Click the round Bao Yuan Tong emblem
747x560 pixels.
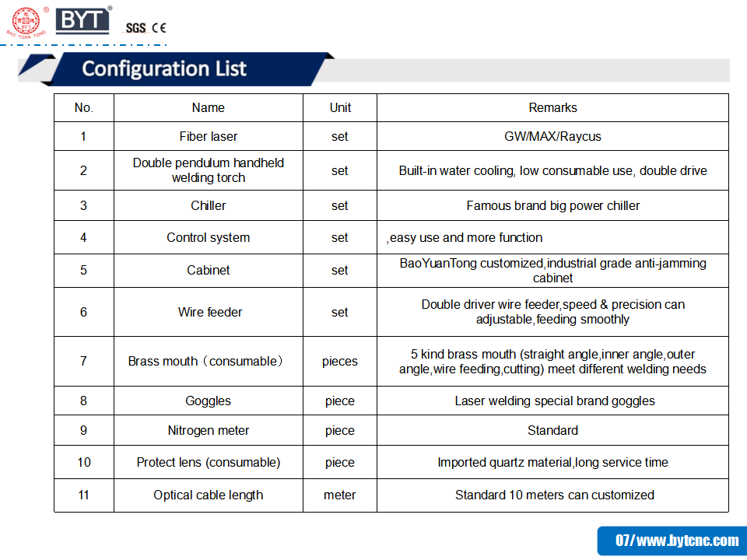click(26, 20)
